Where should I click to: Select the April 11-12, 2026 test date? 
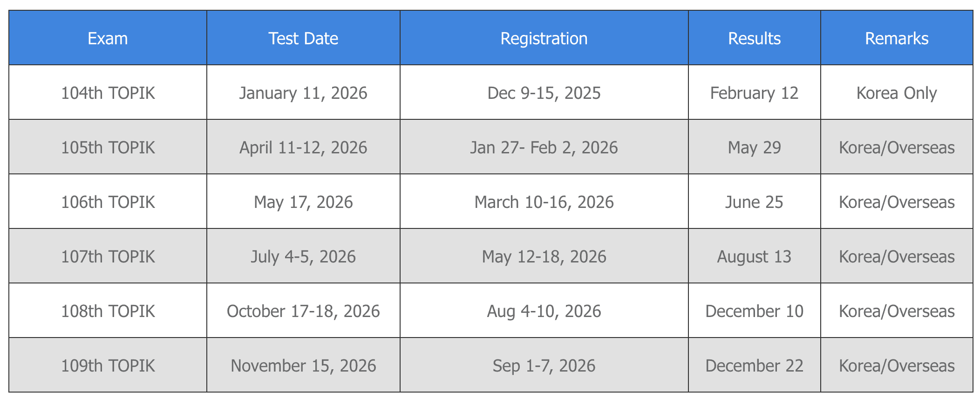click(x=303, y=147)
